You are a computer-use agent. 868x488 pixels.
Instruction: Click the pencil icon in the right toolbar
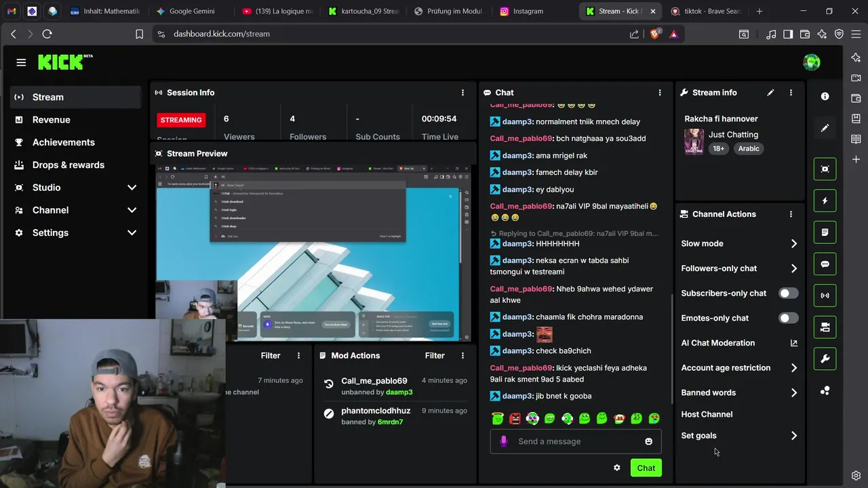pos(825,128)
